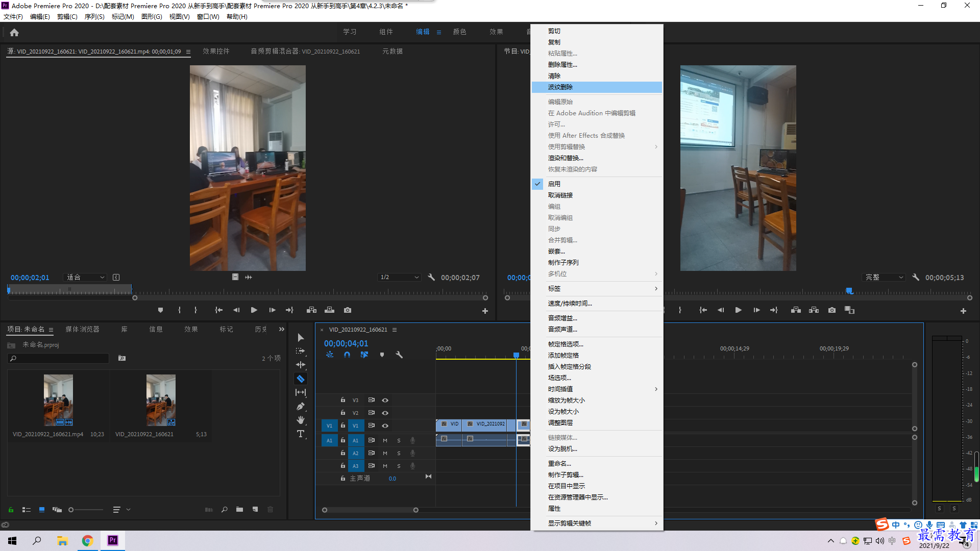This screenshot has width=980, height=551.
Task: Step forward one frame in Source monitor
Action: [x=272, y=310]
